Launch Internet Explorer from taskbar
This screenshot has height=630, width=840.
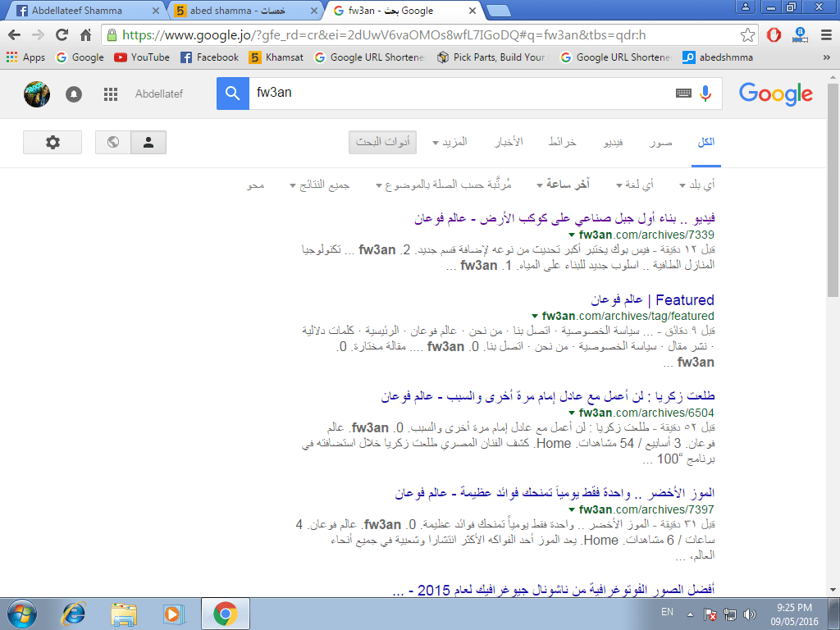(x=73, y=614)
